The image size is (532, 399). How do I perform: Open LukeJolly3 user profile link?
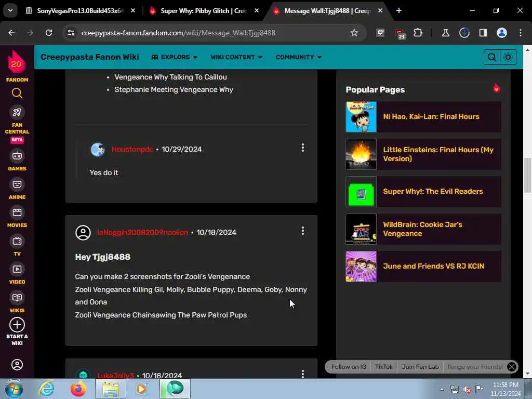[x=115, y=375]
